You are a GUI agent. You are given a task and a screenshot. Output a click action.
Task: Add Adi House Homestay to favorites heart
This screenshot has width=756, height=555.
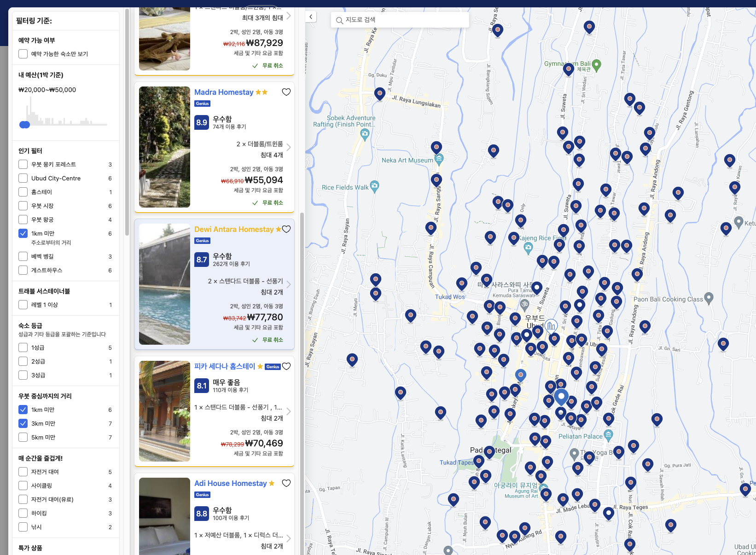tap(286, 483)
